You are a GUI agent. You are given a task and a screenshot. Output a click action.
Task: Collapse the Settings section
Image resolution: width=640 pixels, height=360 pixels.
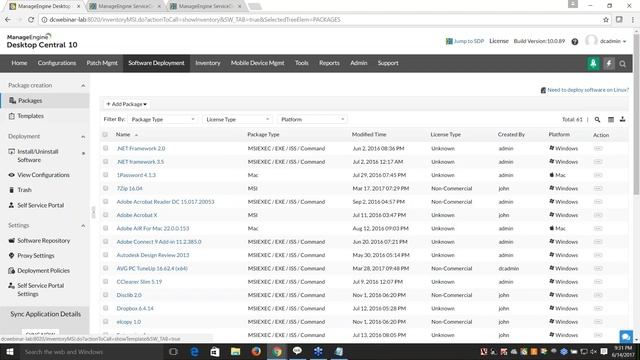(83, 226)
